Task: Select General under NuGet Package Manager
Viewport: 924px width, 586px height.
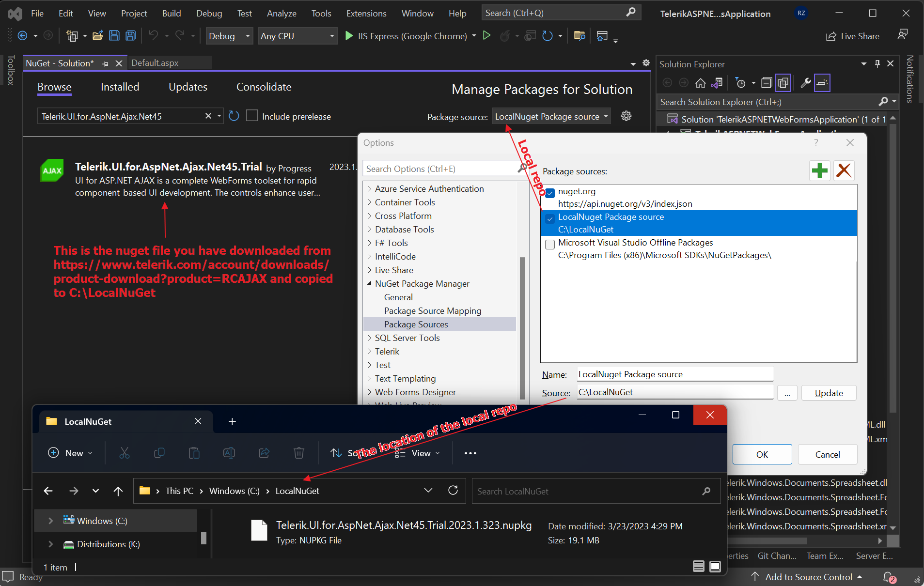Action: [398, 297]
